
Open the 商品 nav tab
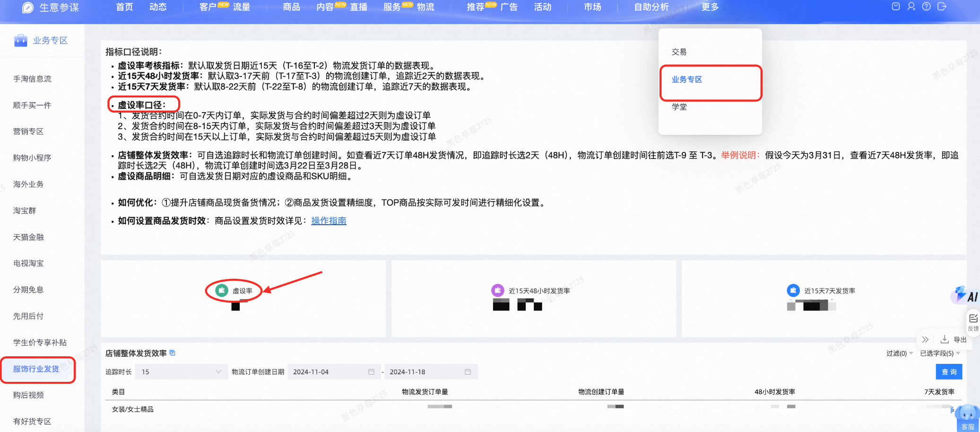click(x=291, y=7)
